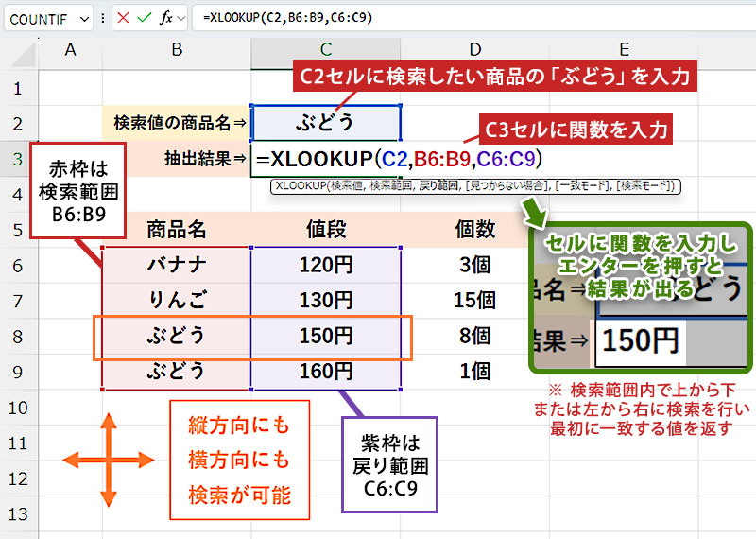Expand the Name Box dropdown arrow

click(x=86, y=18)
